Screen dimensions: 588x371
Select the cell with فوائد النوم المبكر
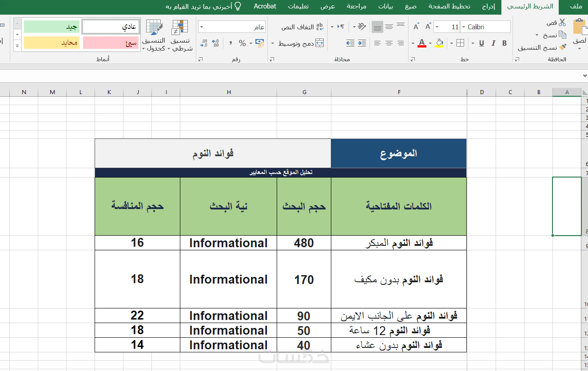(x=399, y=243)
